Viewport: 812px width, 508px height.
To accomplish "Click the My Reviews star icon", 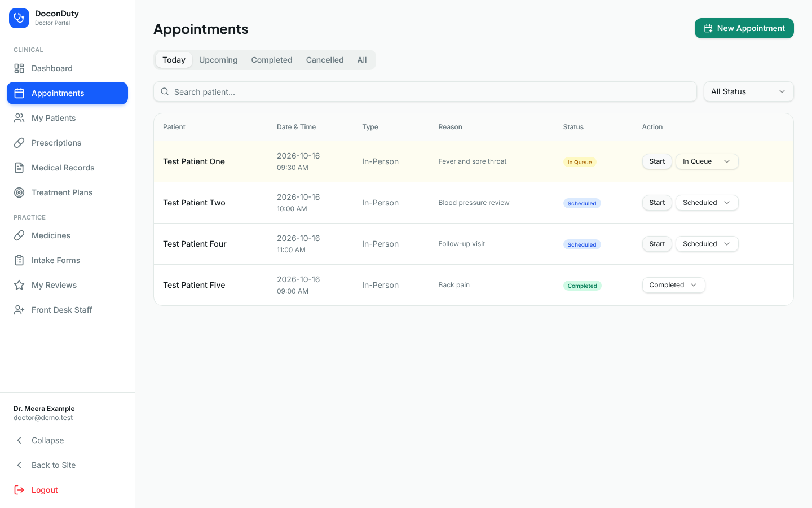I will [x=19, y=285].
